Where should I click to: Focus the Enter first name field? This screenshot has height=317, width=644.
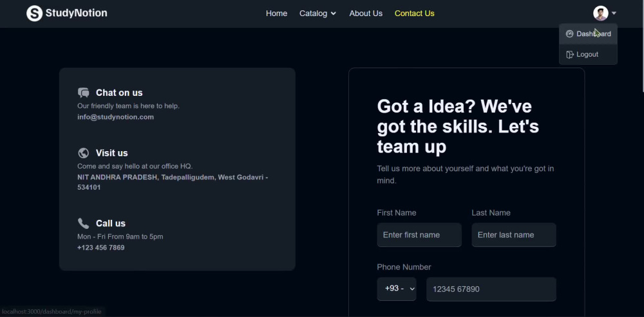click(419, 235)
